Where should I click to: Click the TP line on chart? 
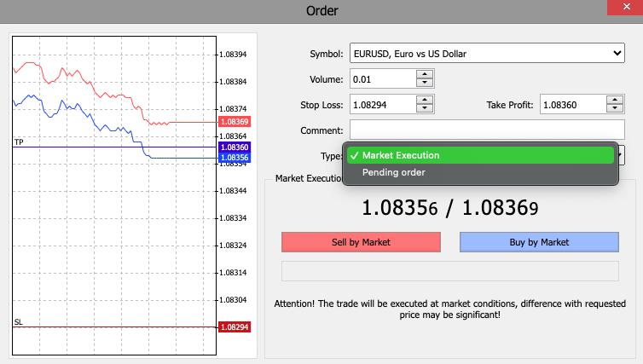tap(114, 147)
